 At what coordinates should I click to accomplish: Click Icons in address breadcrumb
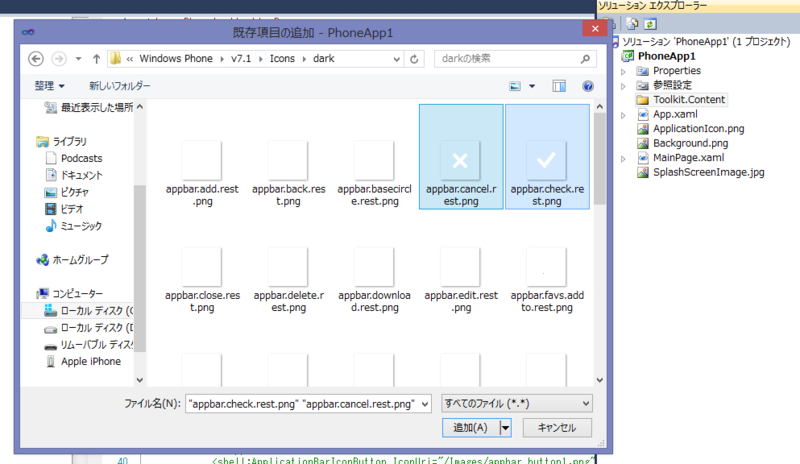click(282, 59)
